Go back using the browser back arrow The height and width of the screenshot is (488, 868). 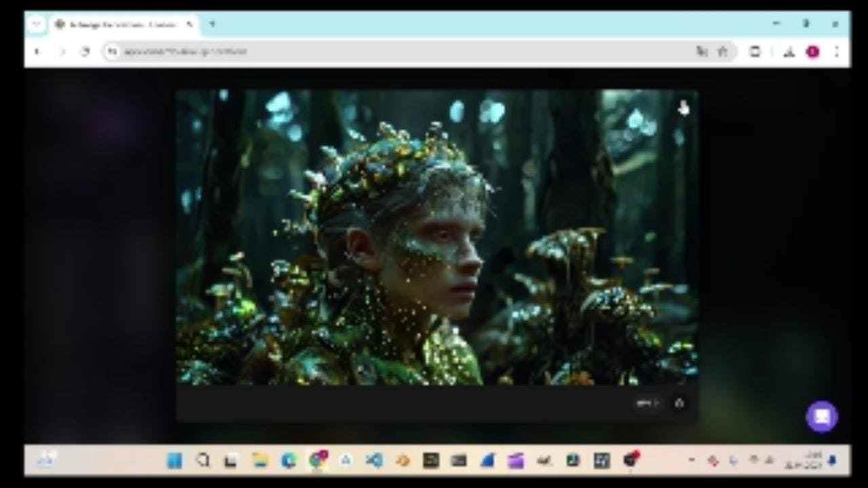point(37,52)
